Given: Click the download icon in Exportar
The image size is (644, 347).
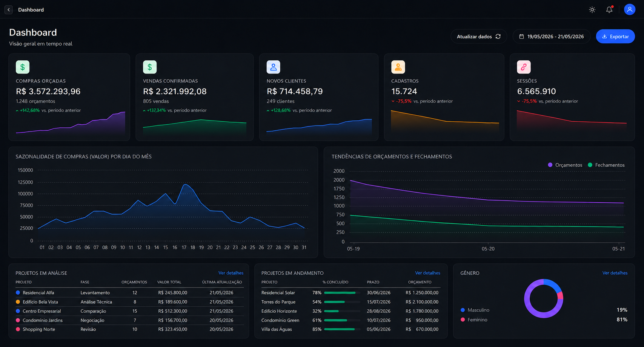Looking at the screenshot, I should 604,37.
